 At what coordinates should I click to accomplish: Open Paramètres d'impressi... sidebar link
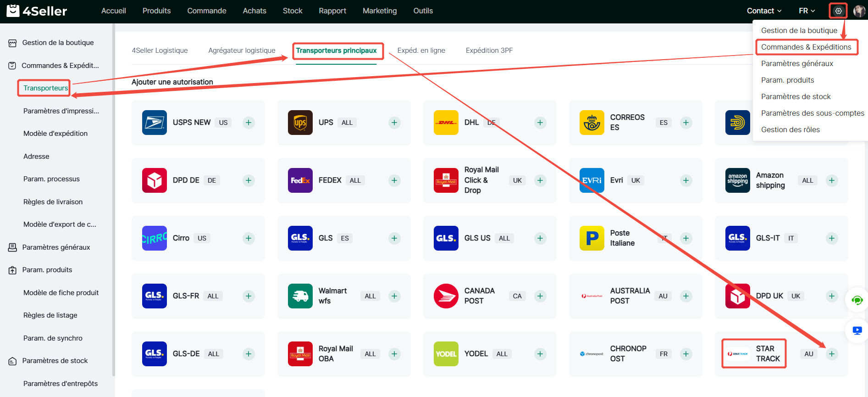61,111
